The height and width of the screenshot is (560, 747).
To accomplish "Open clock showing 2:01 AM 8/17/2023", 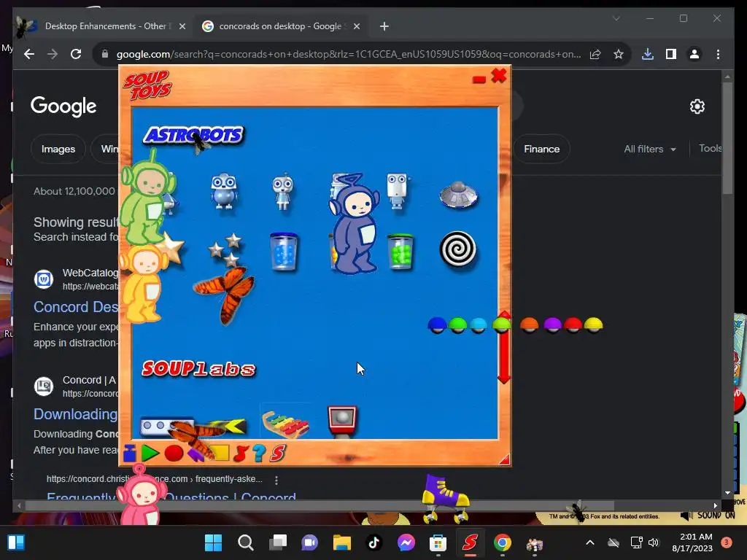I will pos(692,542).
